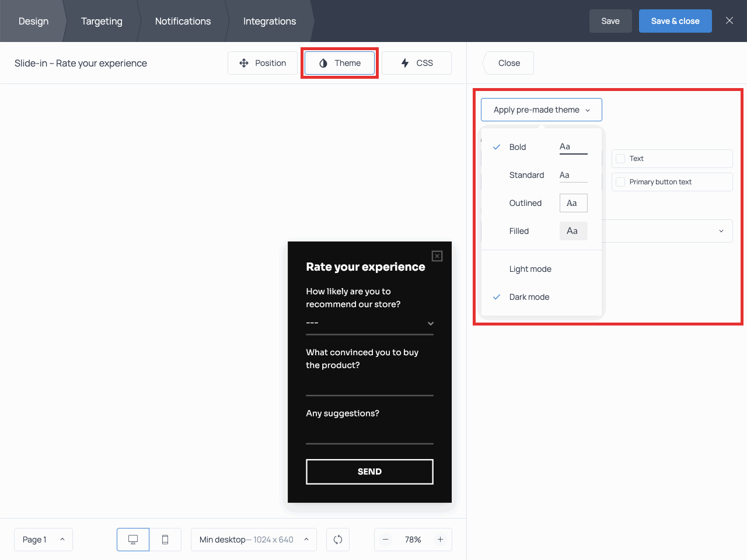This screenshot has height=560, width=747.
Task: Expand the Page 1 selector
Action: pyautogui.click(x=43, y=540)
